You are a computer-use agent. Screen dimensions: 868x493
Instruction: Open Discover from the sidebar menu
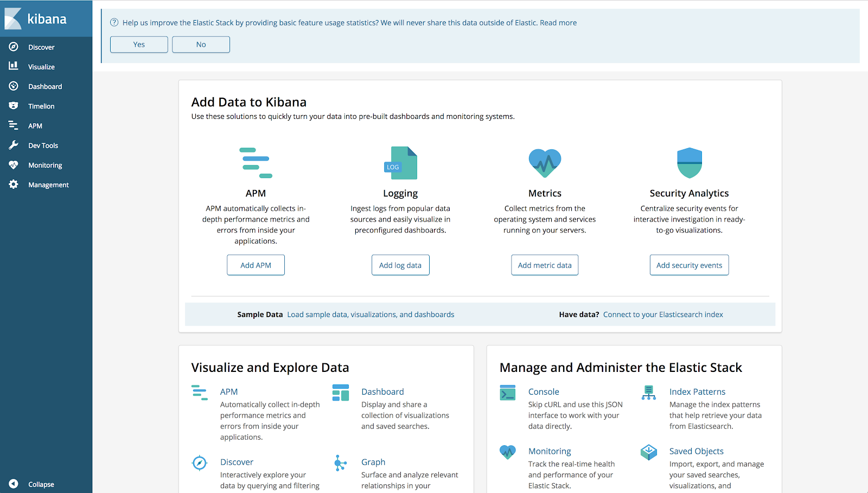tap(41, 47)
